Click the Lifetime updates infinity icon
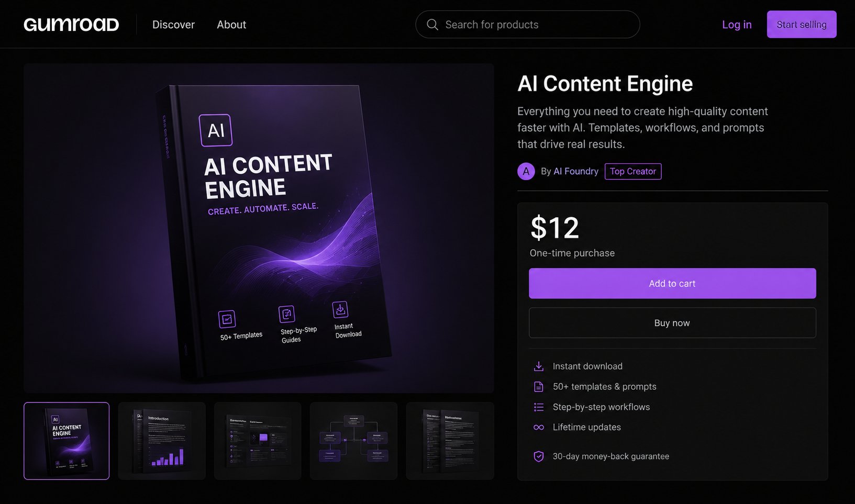This screenshot has height=504, width=855. 538,428
